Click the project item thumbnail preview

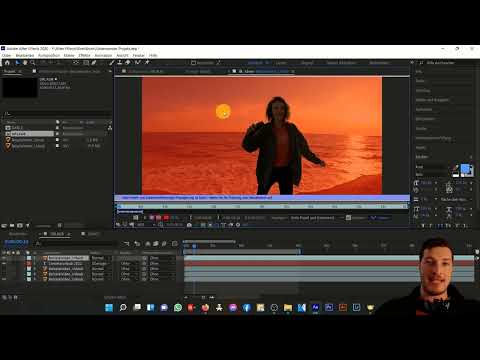[x=20, y=87]
